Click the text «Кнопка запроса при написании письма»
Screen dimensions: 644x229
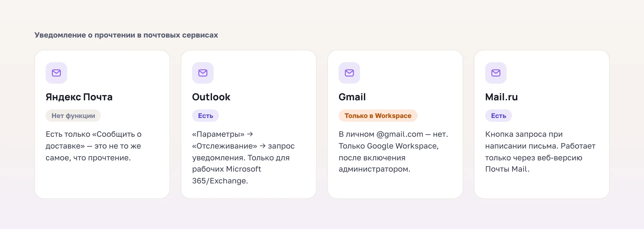tap(540, 140)
